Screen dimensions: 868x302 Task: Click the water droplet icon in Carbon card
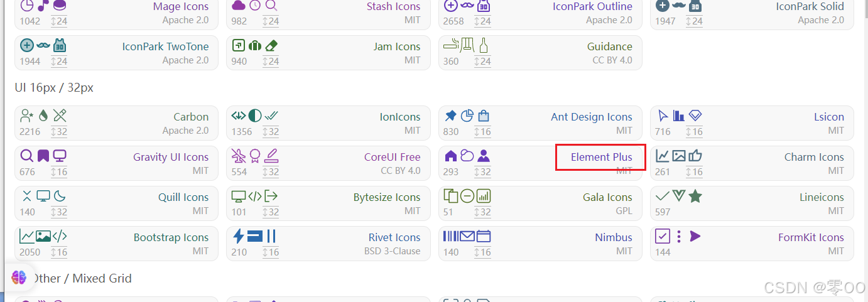[x=43, y=116]
